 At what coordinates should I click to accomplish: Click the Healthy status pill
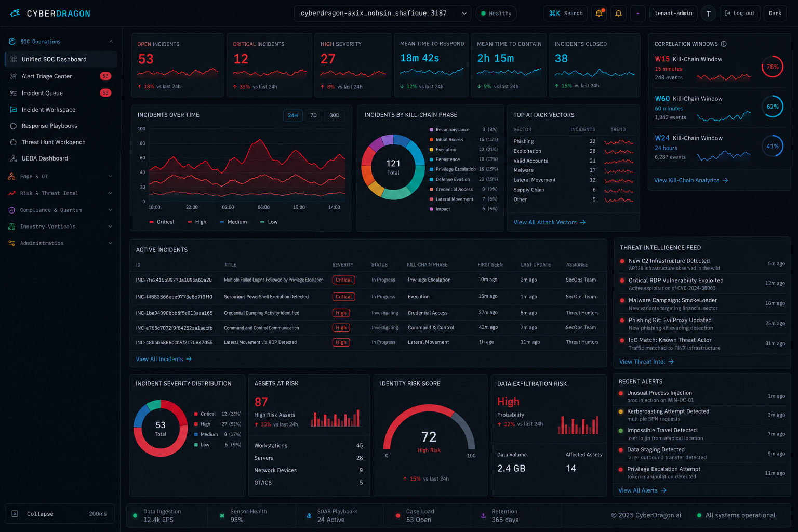496,14
